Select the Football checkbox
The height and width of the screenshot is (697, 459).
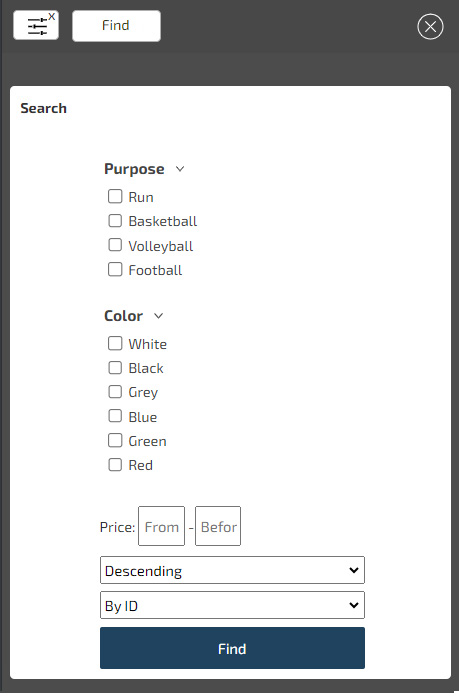click(x=115, y=269)
